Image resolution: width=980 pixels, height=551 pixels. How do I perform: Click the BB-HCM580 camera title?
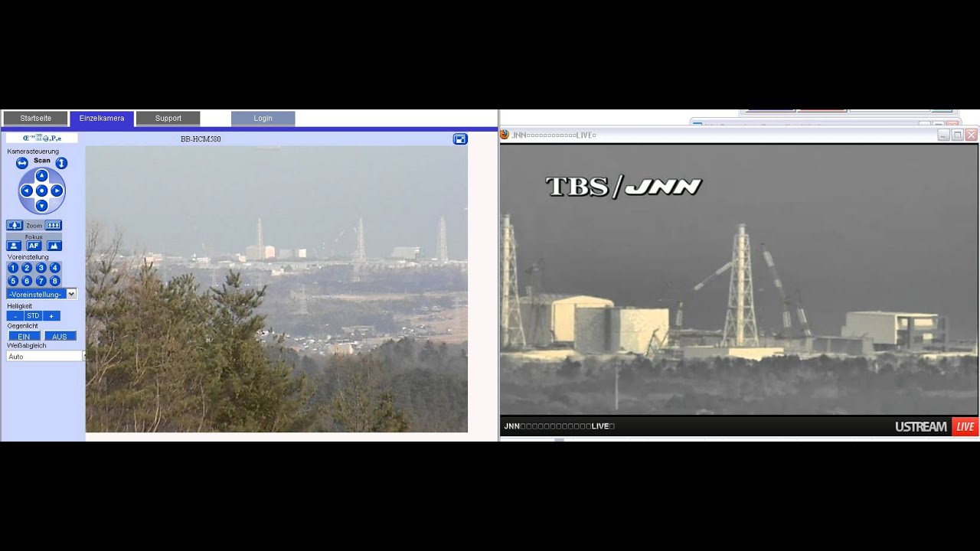201,139
